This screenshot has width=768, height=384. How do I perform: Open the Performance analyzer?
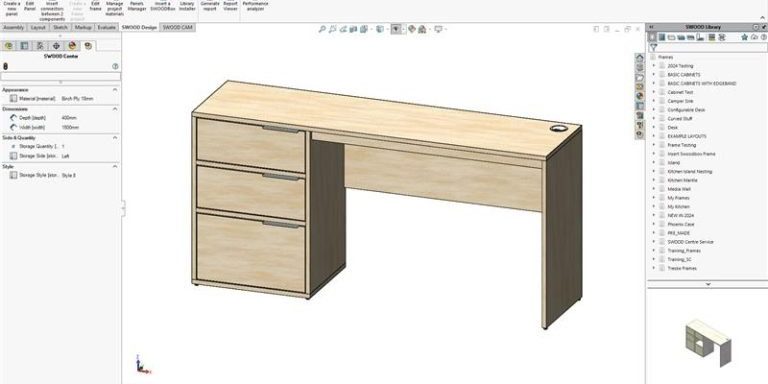[256, 6]
